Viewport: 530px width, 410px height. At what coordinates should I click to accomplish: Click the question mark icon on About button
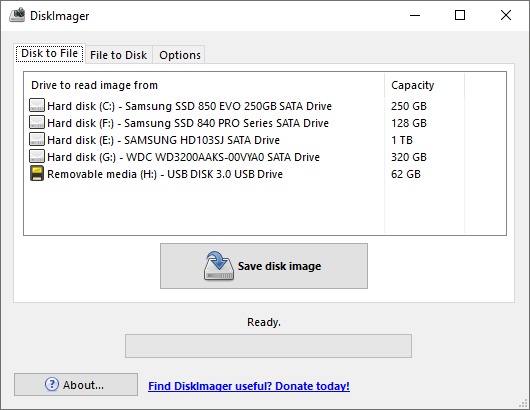pyautogui.click(x=52, y=384)
